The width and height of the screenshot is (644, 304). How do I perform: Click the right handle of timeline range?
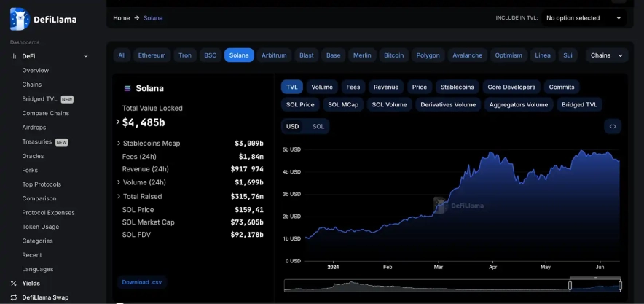tap(620, 285)
